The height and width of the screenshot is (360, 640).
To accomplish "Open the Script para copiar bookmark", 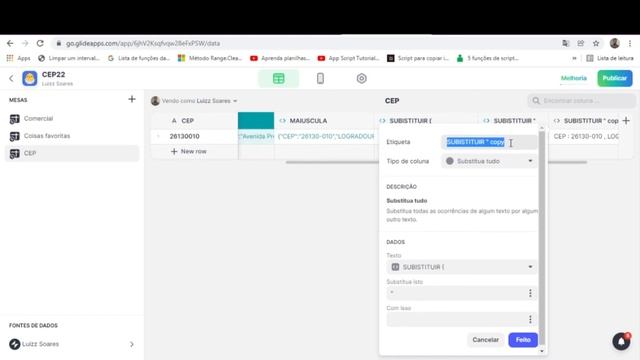I will 418,58.
